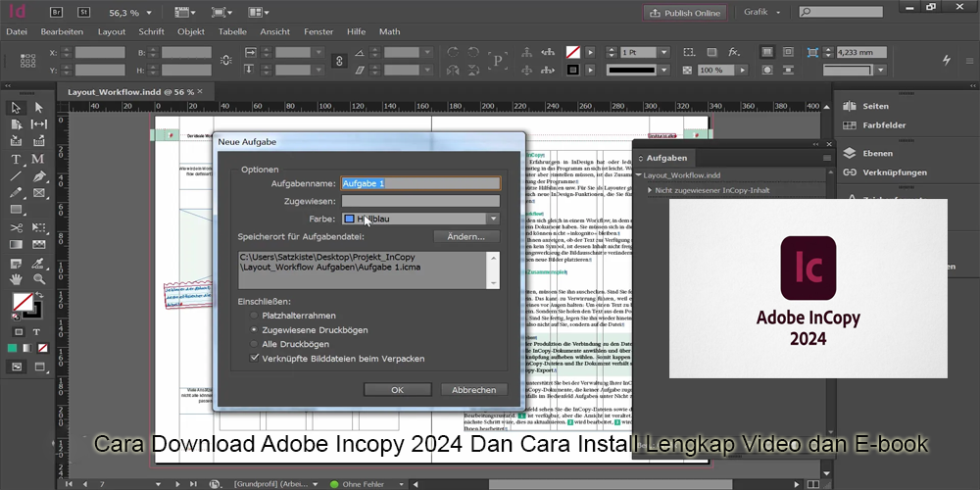Viewport: 980px width, 490px height.
Task: Open the effects fx icon
Action: pos(734,52)
